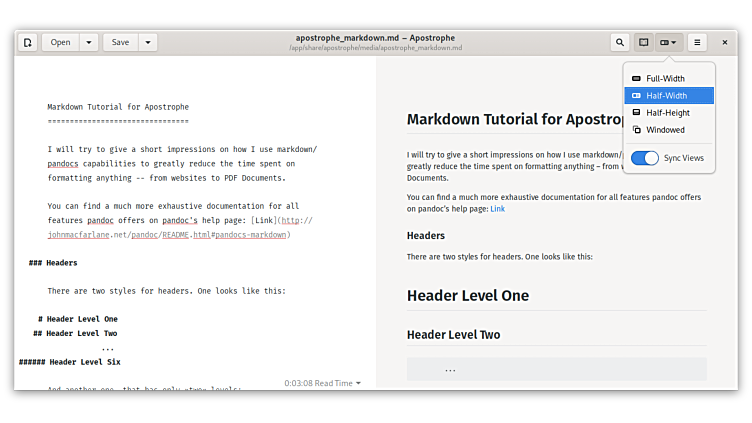Choose the Half-Height layout option

tap(668, 113)
